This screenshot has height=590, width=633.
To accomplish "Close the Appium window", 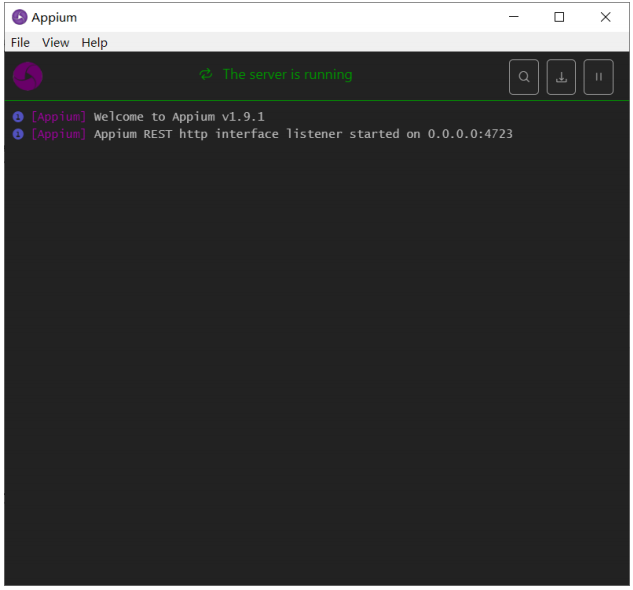I will pyautogui.click(x=605, y=17).
